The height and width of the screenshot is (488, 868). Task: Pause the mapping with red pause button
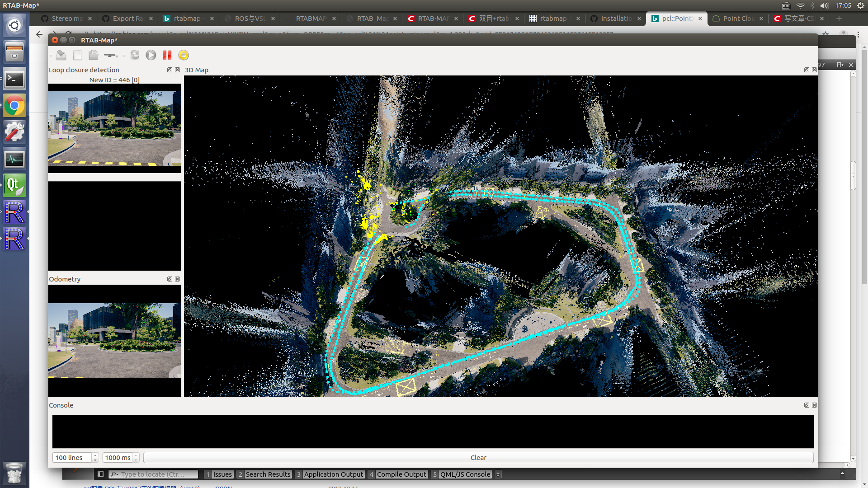click(167, 55)
